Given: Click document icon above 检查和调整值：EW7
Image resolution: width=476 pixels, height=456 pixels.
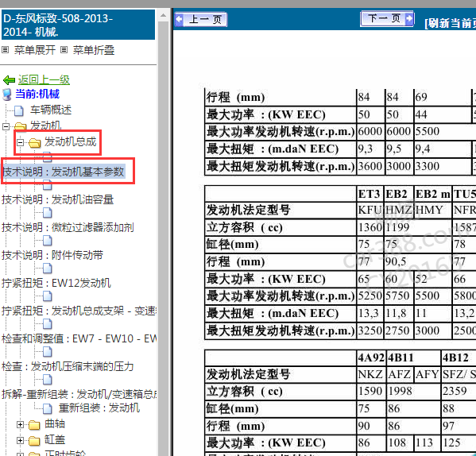Looking at the screenshot, I should click(48, 324).
